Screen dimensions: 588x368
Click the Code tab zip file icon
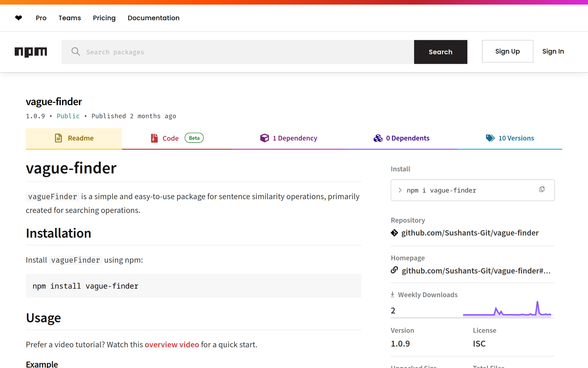(x=154, y=138)
